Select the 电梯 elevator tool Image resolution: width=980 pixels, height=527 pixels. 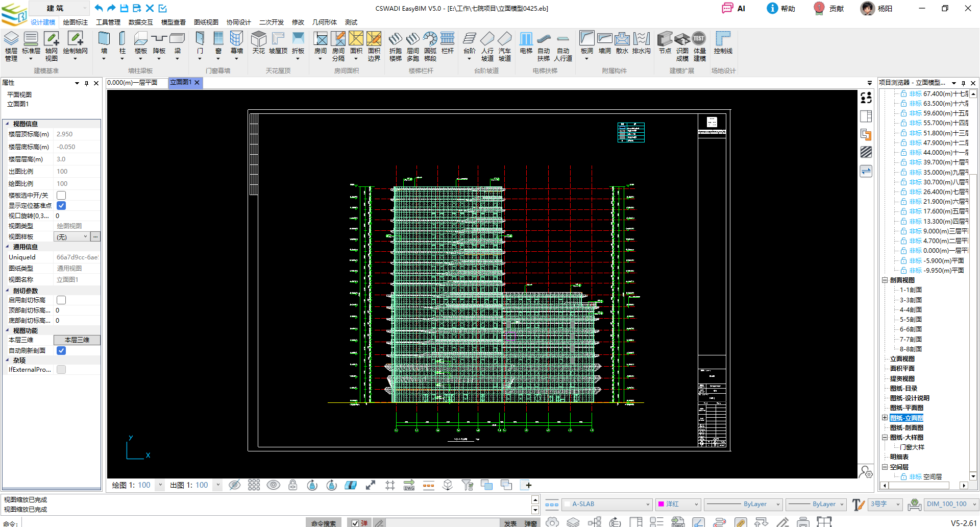coord(526,43)
